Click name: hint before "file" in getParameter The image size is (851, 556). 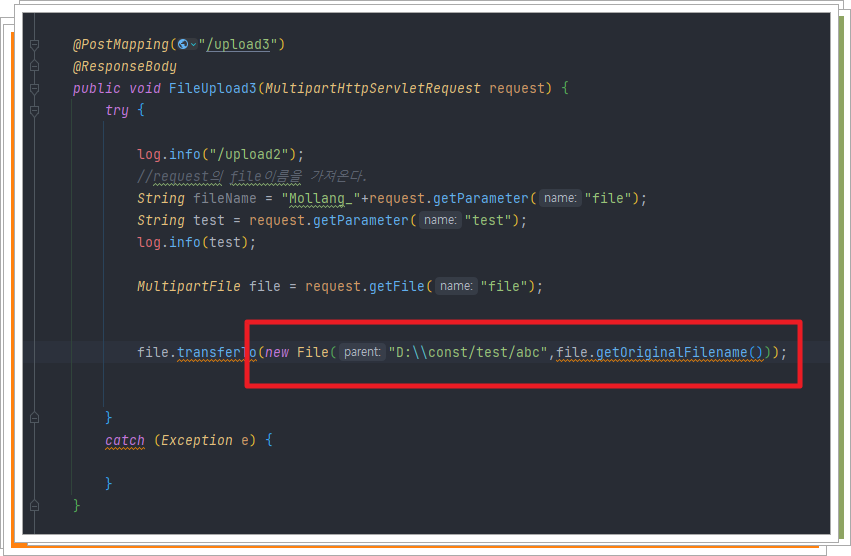[560, 198]
